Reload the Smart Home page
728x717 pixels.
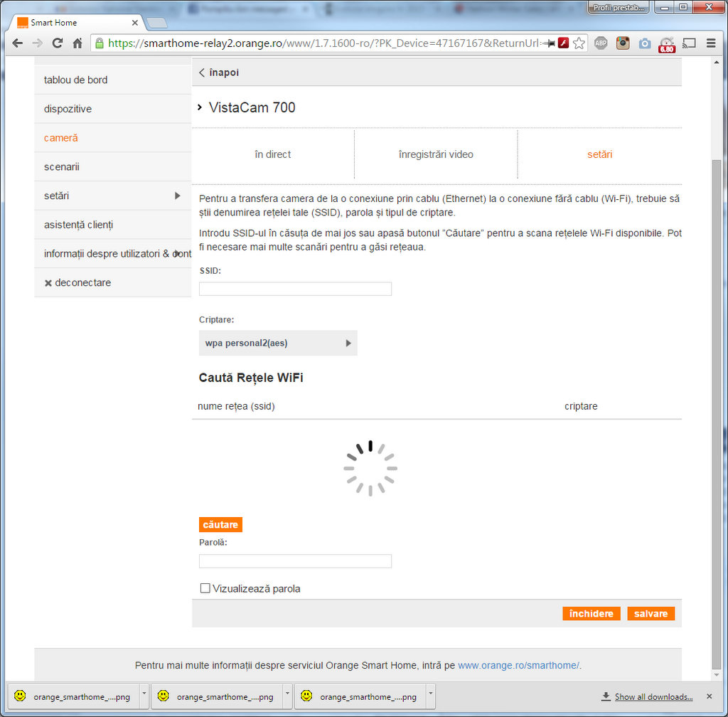click(58, 43)
